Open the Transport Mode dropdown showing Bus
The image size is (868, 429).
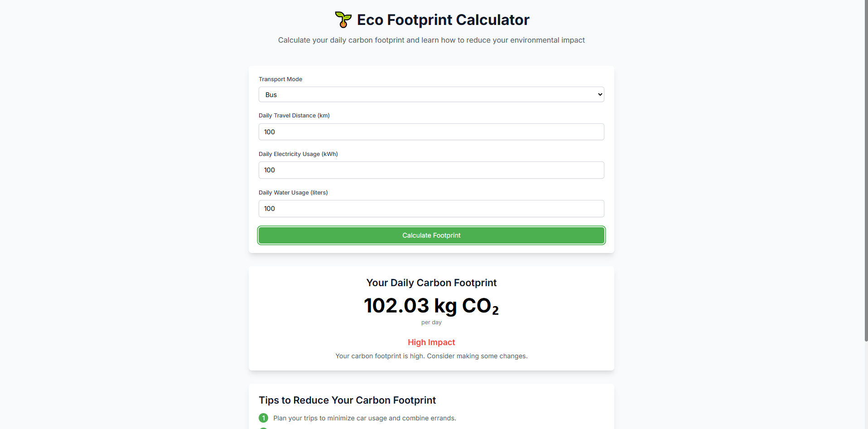coord(431,94)
